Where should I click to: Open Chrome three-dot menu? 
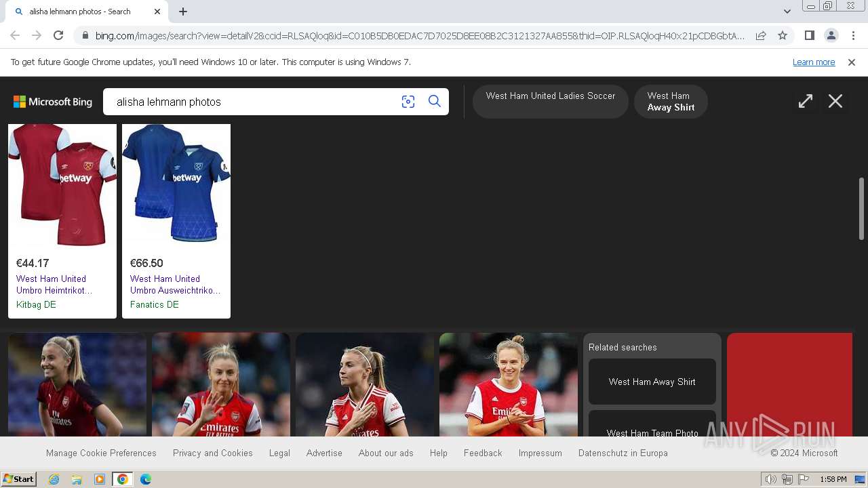(853, 35)
